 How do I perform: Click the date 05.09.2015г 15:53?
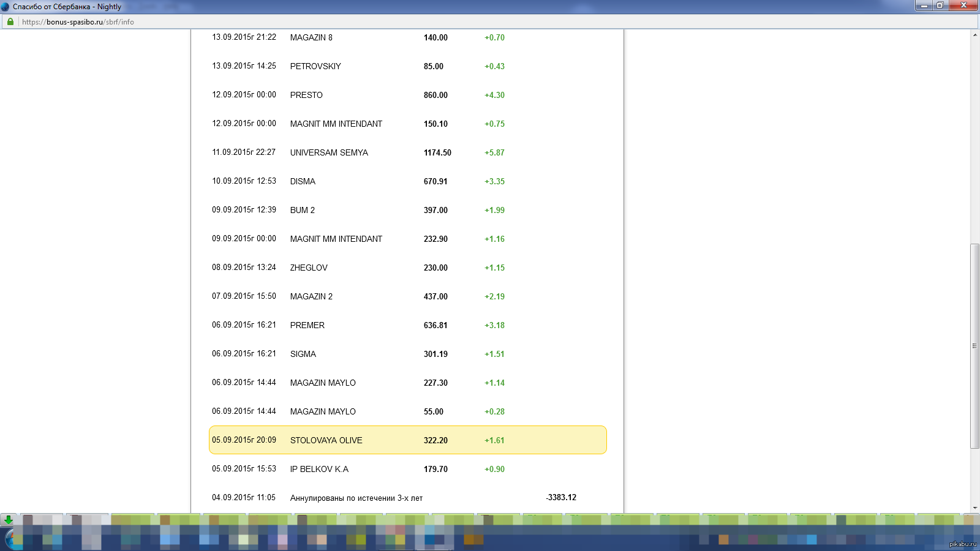244,468
